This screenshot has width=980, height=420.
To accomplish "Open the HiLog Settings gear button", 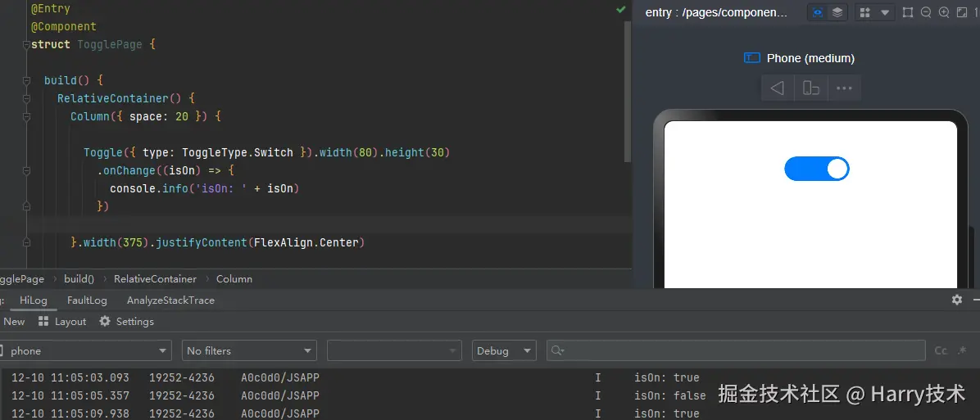I will click(x=126, y=322).
